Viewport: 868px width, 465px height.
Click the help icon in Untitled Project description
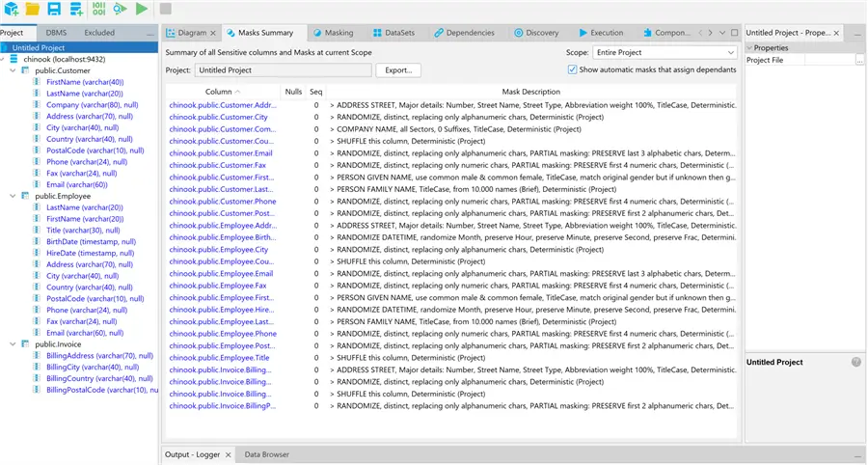(856, 362)
